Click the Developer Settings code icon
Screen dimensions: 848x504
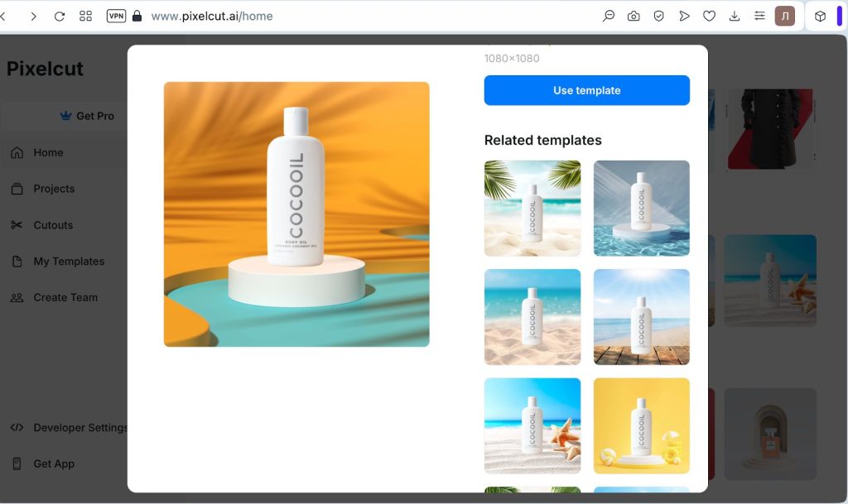[x=17, y=427]
